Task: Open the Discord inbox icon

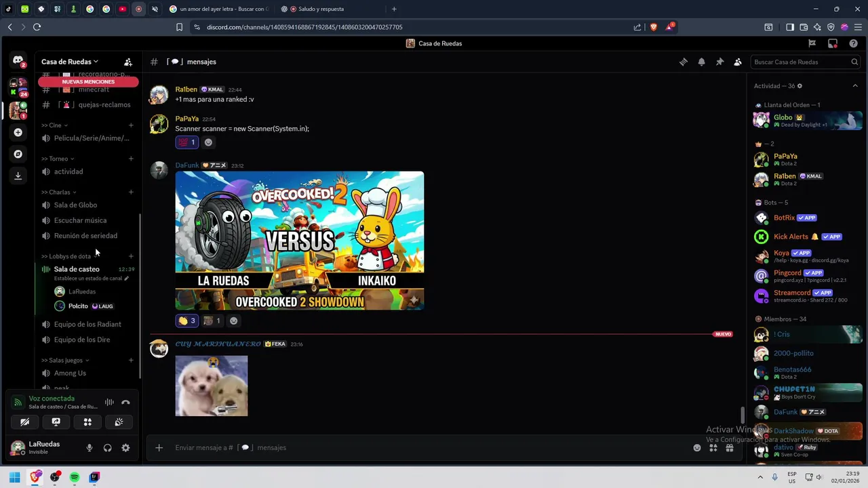Action: coord(833,43)
